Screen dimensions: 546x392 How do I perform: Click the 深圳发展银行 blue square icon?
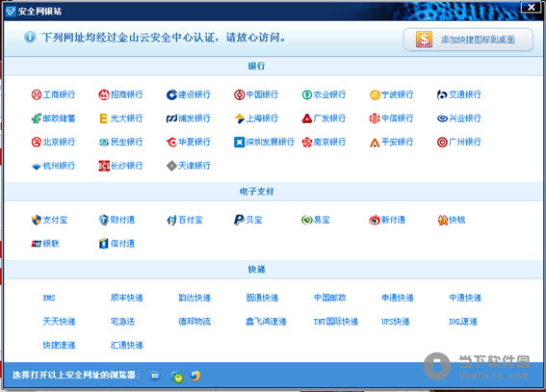(239, 142)
